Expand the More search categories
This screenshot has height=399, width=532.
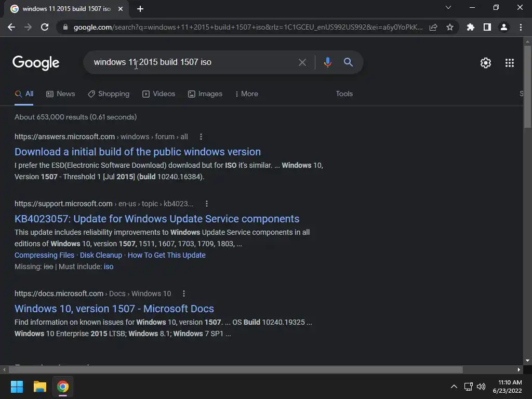[x=247, y=94]
